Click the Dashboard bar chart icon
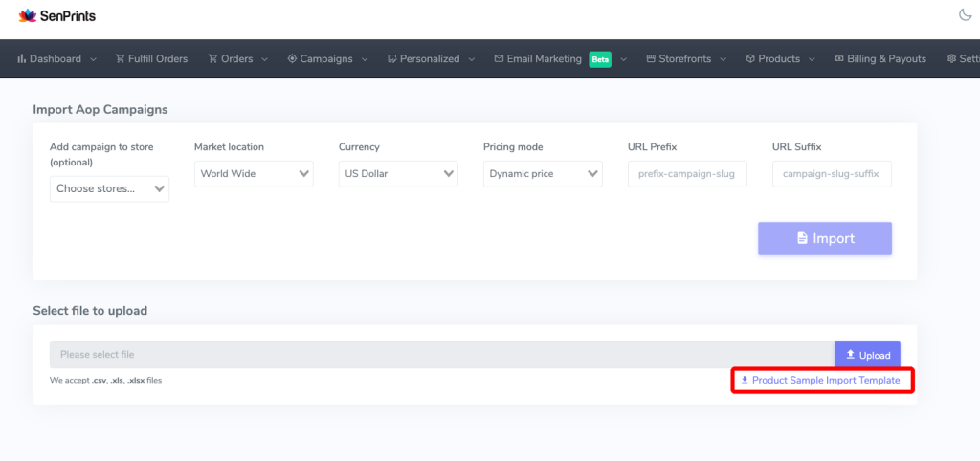 point(22,58)
